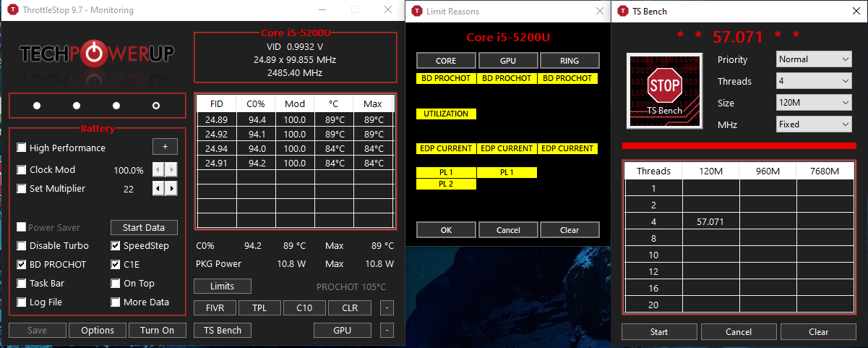Click the TechPowerUp logo banner

point(97,53)
